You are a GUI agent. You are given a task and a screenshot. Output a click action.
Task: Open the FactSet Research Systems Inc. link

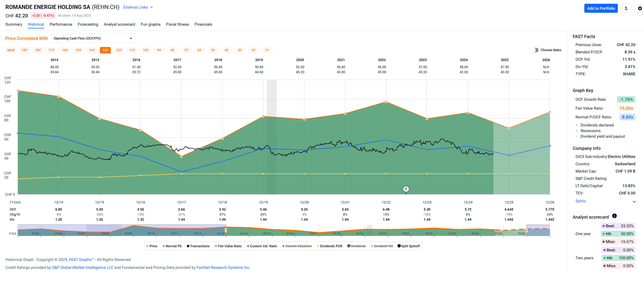223,268
